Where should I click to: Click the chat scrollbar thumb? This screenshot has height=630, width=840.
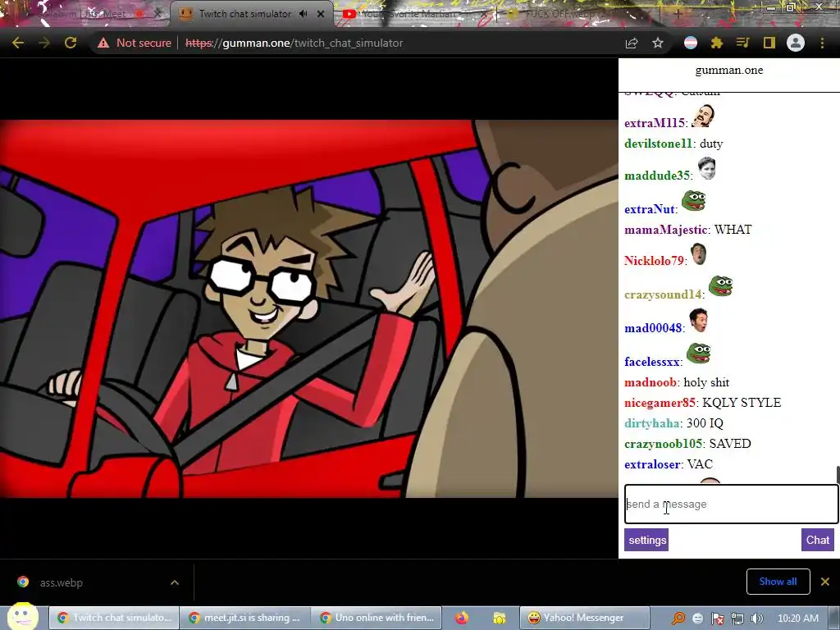(x=838, y=475)
